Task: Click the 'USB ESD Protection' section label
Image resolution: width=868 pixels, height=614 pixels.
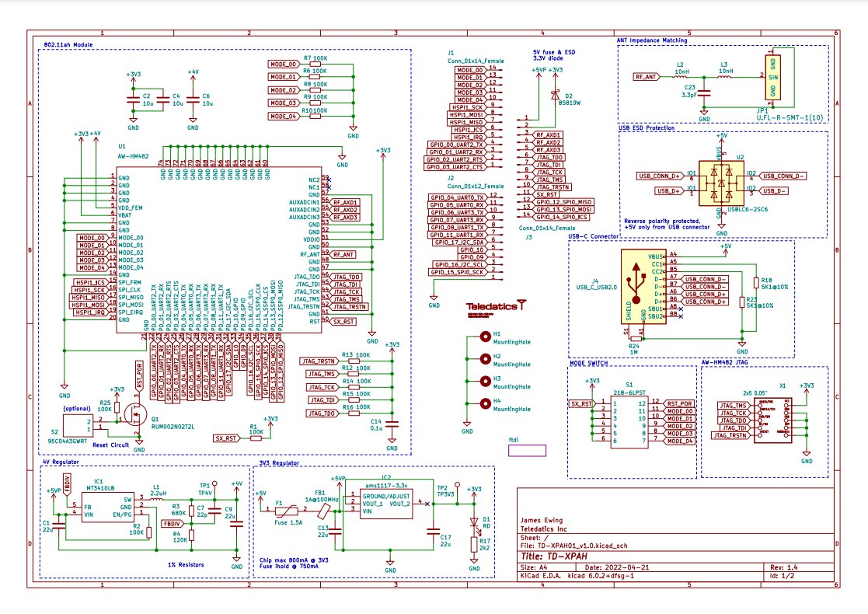Action: point(647,128)
